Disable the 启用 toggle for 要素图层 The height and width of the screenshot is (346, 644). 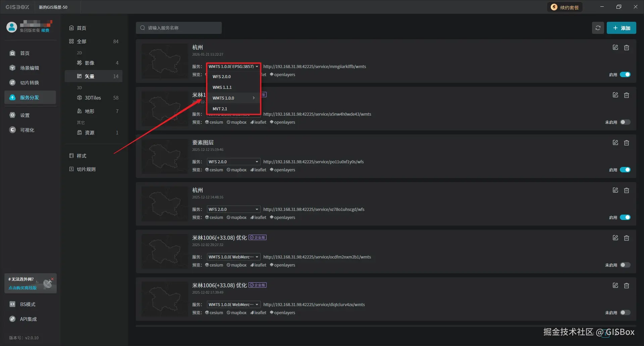(x=625, y=170)
